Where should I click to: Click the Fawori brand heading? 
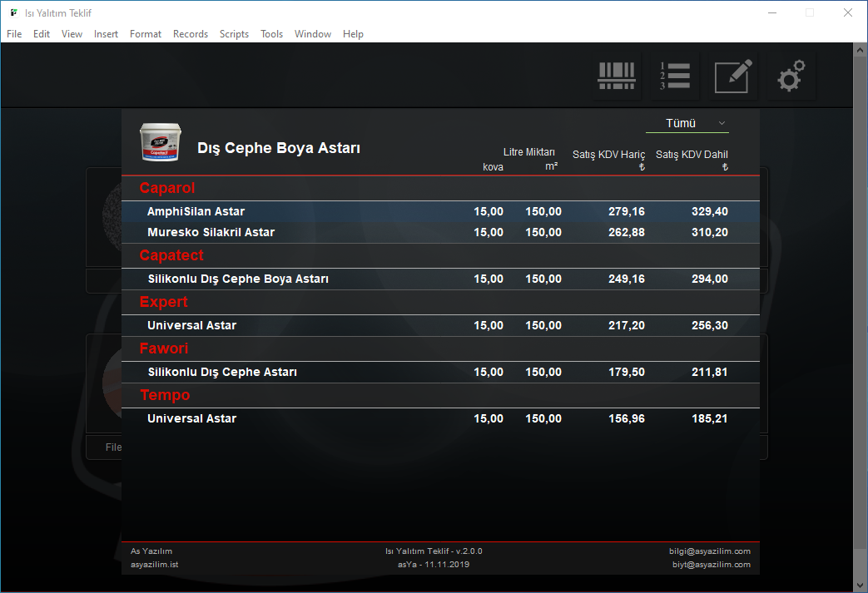tap(164, 348)
